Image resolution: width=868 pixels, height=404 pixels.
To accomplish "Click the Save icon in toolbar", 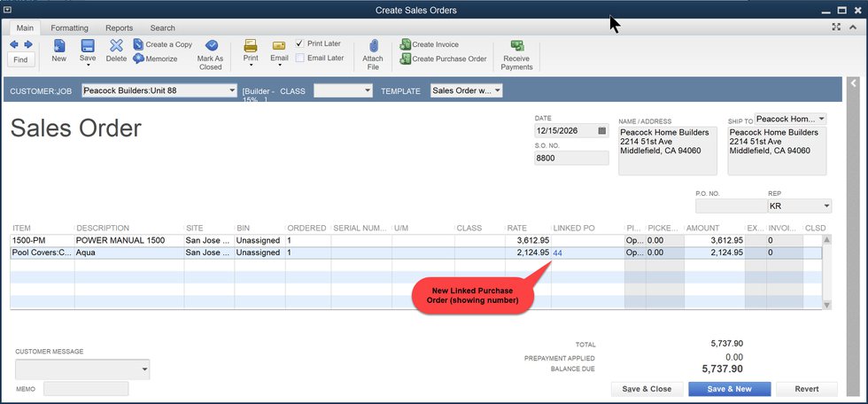I will coord(88,46).
